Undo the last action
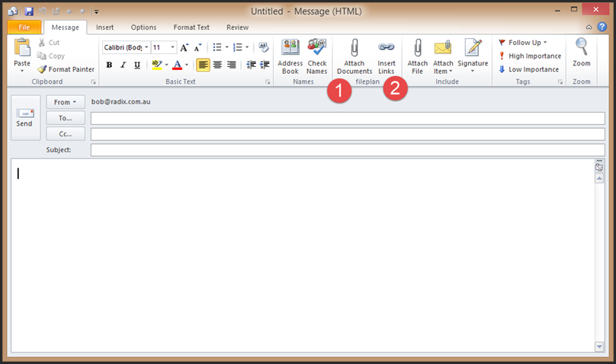This screenshot has height=364, width=616. (x=43, y=11)
